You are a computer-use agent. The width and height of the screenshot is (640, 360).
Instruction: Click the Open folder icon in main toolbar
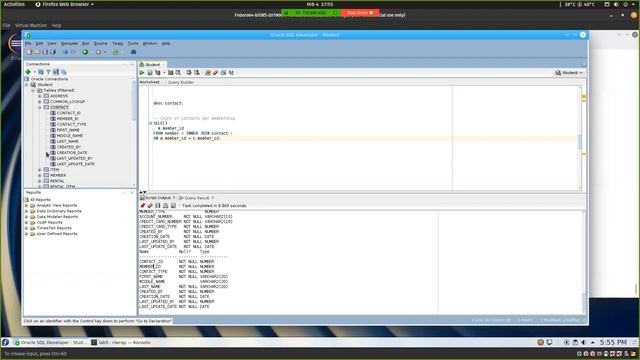pyautogui.click(x=38, y=52)
